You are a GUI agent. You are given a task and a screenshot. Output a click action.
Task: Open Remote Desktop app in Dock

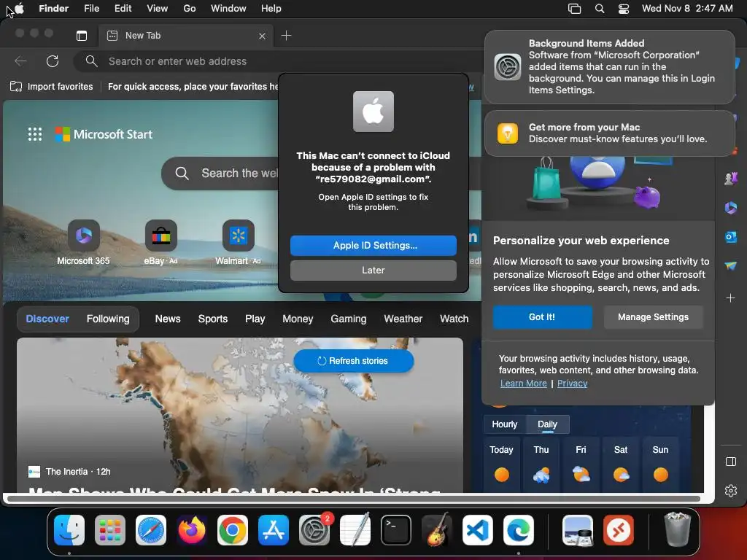click(x=619, y=530)
